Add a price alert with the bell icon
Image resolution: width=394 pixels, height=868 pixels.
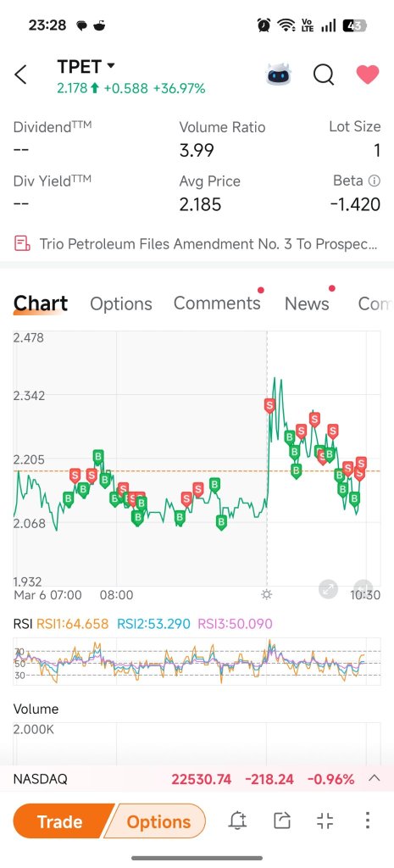tap(237, 821)
